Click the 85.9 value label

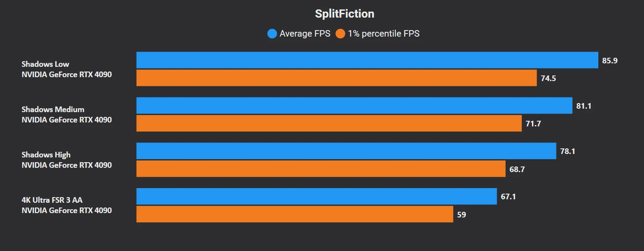(x=610, y=61)
